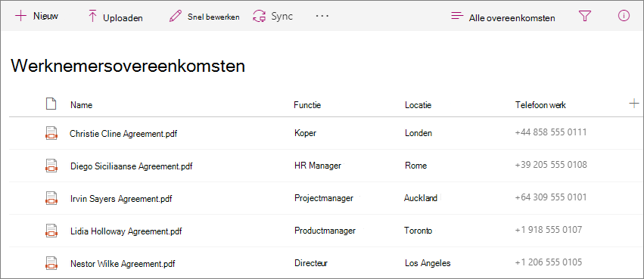Image resolution: width=644 pixels, height=279 pixels.
Task: Click the Los Angeles location cell
Action: pos(428,263)
